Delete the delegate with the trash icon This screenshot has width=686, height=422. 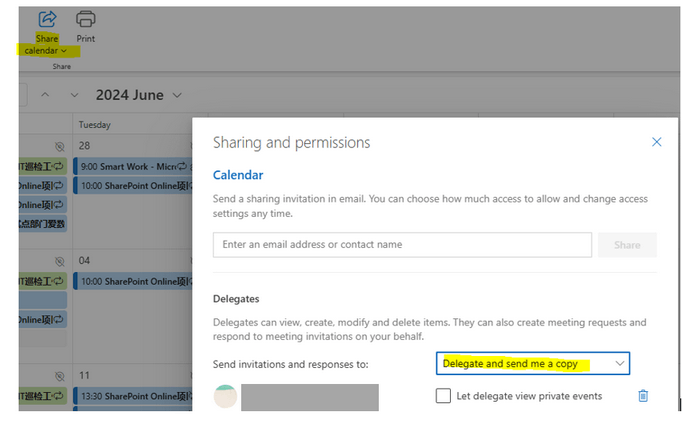coord(643,396)
